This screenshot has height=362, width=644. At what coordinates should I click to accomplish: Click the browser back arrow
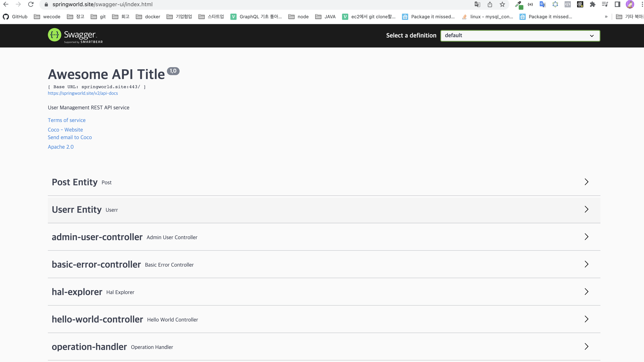(x=6, y=4)
